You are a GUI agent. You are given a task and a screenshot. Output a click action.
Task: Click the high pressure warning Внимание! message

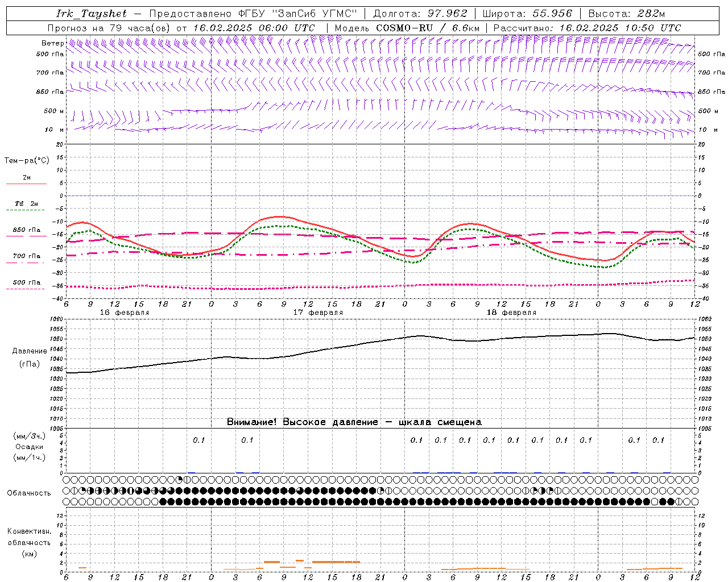[354, 422]
